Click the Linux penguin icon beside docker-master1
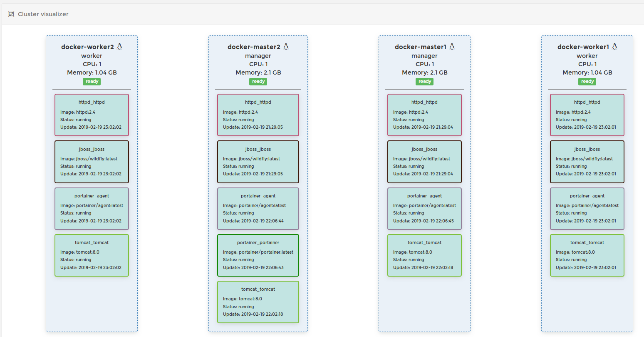The image size is (644, 337). [452, 47]
